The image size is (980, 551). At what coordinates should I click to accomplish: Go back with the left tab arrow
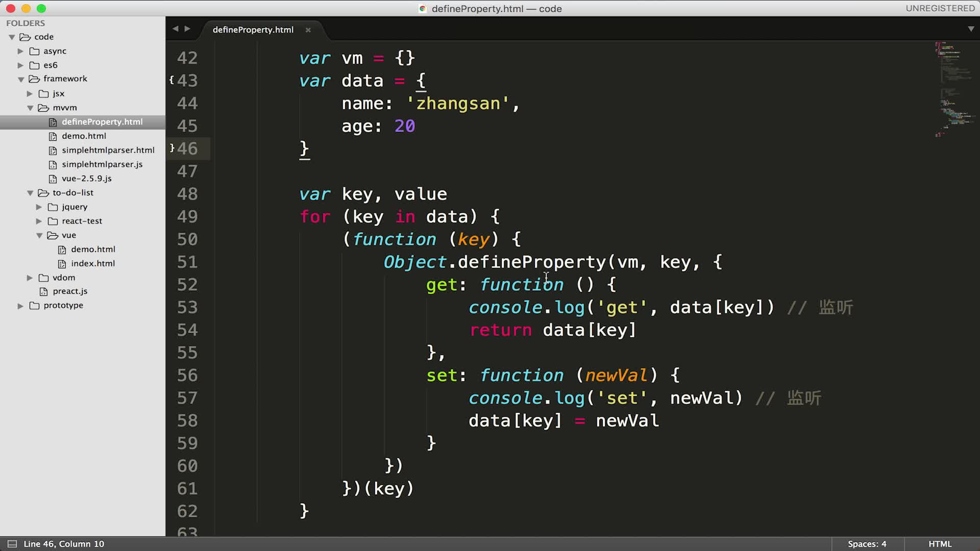pos(176,29)
